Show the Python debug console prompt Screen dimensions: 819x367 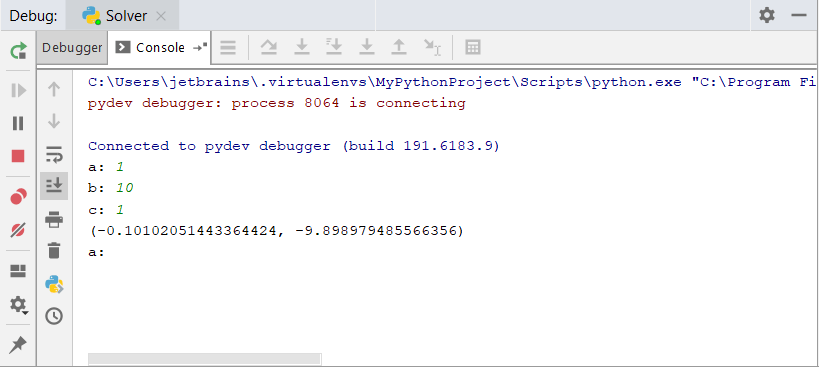pos(54,284)
